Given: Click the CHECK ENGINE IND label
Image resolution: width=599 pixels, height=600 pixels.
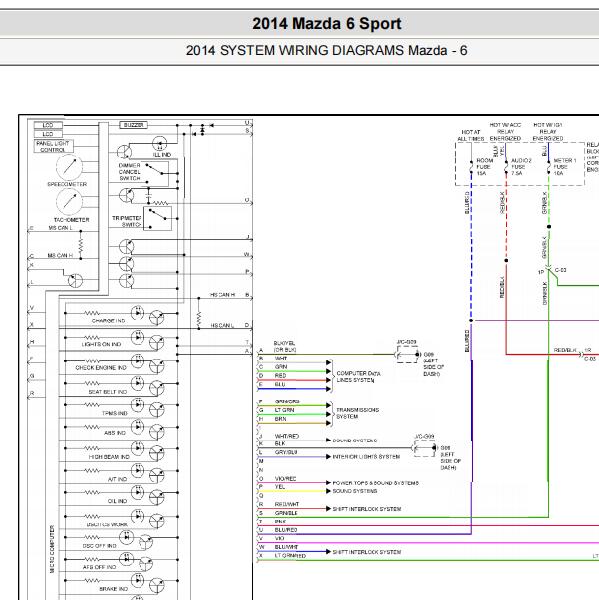Looking at the screenshot, I should [101, 368].
